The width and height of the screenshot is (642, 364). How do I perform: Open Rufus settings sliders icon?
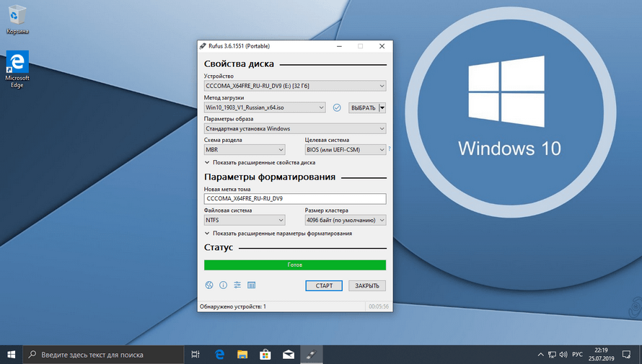click(x=237, y=285)
